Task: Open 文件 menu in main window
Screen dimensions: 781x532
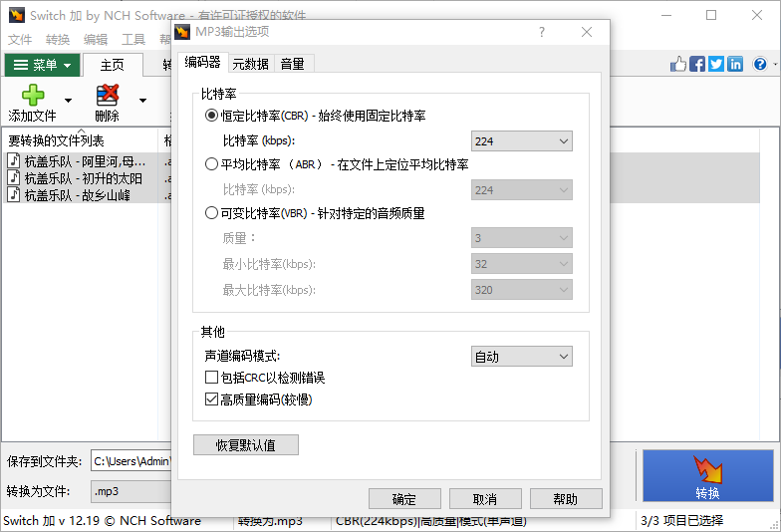Action: pos(20,40)
